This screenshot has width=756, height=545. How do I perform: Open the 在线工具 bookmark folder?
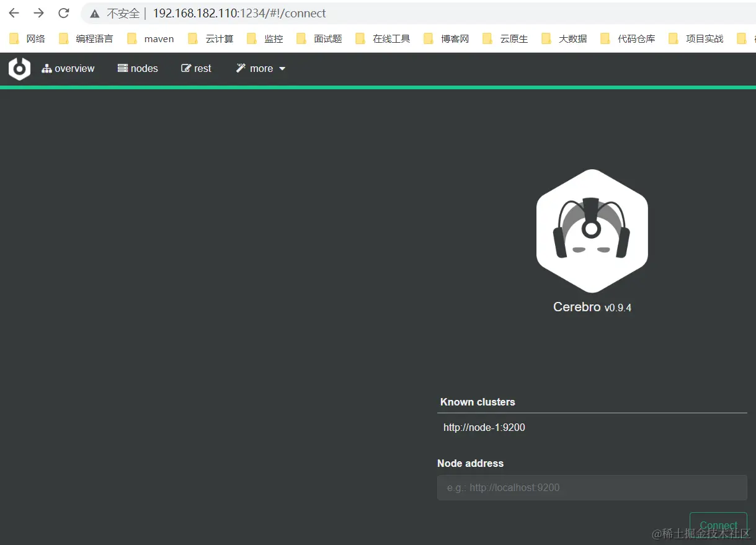383,38
